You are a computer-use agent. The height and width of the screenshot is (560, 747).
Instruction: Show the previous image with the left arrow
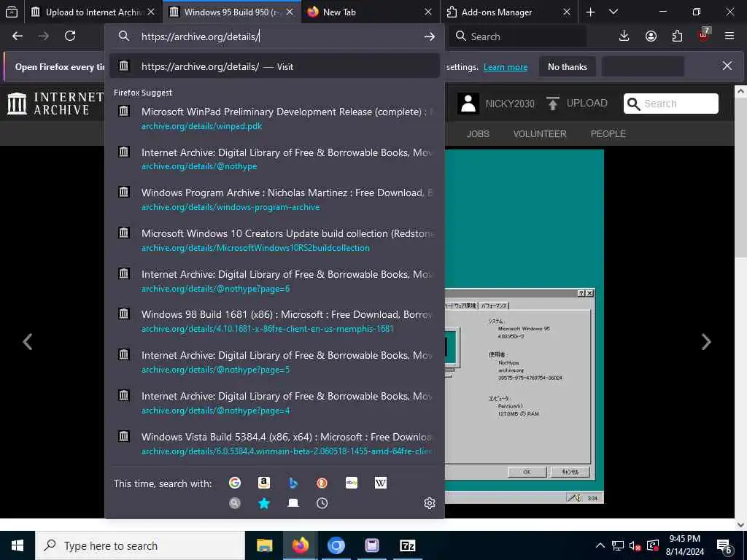28,341
